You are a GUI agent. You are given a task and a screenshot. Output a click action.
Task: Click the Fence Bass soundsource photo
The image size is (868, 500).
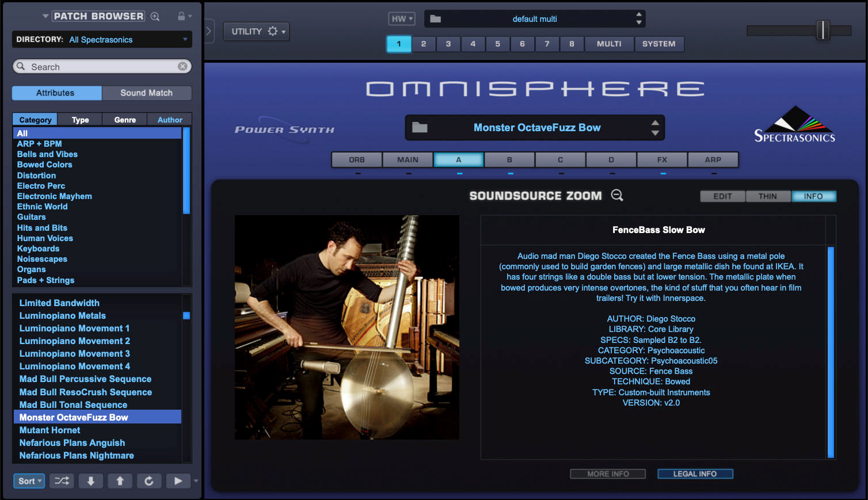click(x=347, y=327)
